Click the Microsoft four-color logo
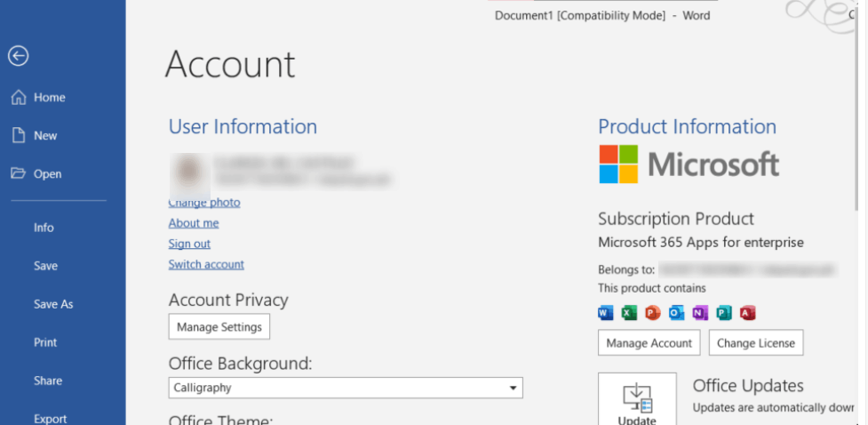This screenshot has height=425, width=868. tap(618, 164)
